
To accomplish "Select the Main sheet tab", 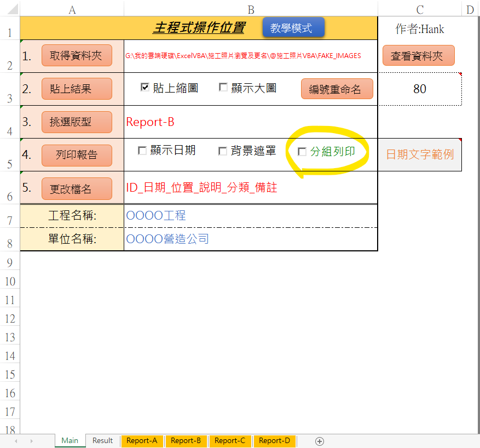I will coord(70,440).
